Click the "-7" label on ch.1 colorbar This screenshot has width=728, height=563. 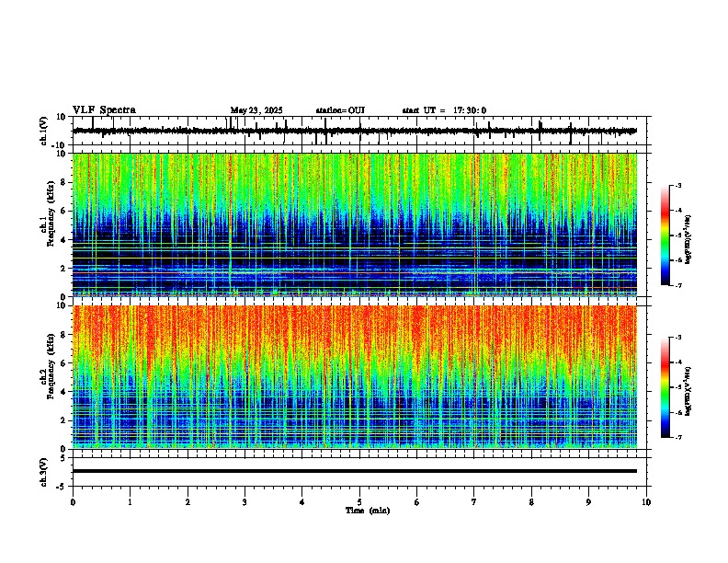pyautogui.click(x=677, y=286)
